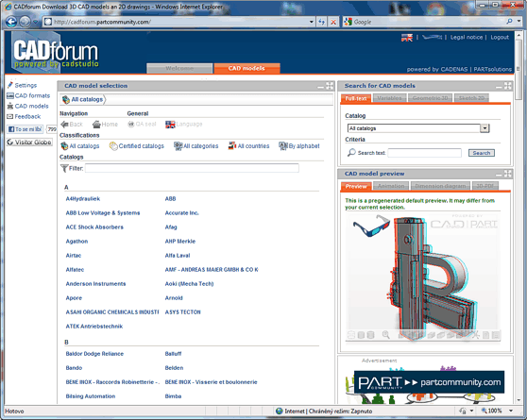
Task: Open the search provider dropdown arrow
Action: pyautogui.click(x=518, y=22)
